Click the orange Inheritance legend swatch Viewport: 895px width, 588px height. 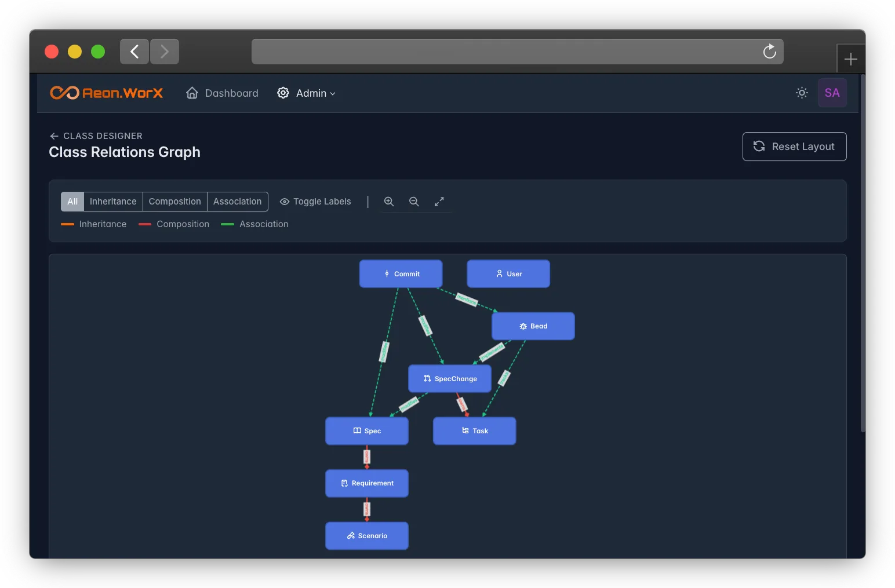(x=67, y=224)
